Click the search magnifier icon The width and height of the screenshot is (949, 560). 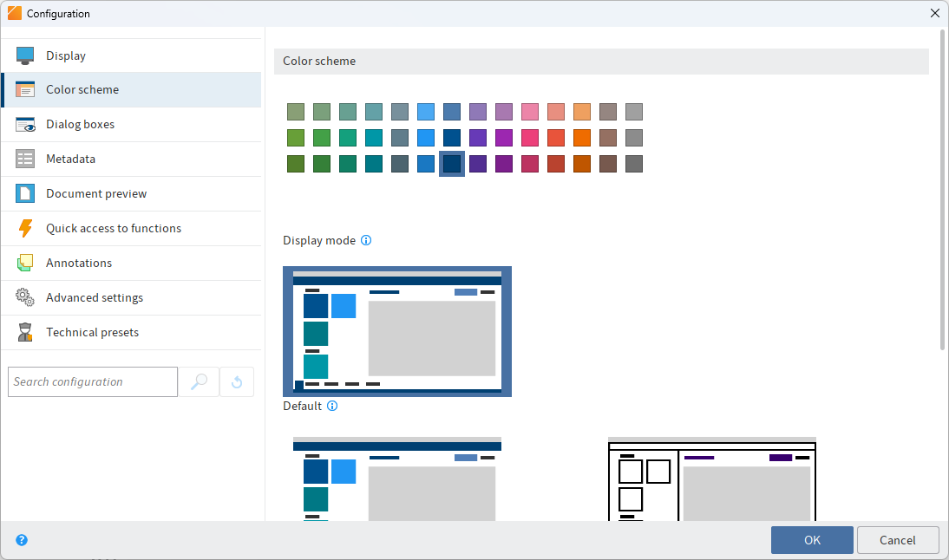click(x=200, y=381)
